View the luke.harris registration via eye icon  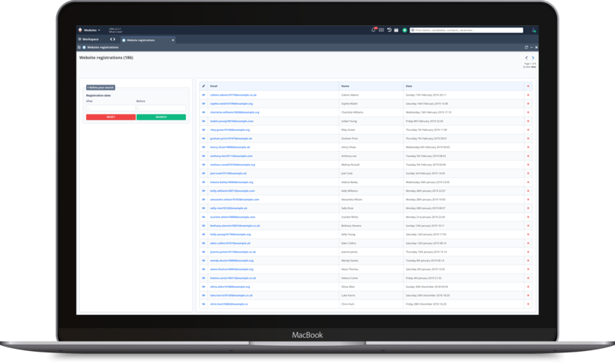pyautogui.click(x=203, y=295)
